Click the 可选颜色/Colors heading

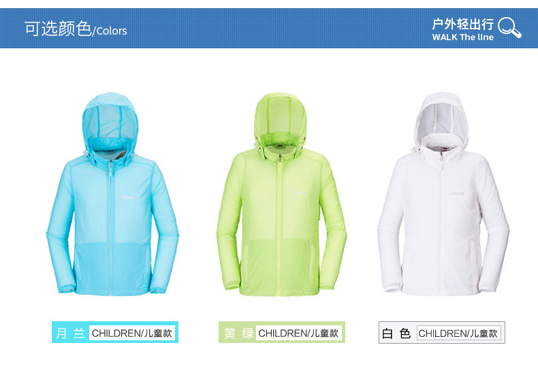[x=76, y=29]
